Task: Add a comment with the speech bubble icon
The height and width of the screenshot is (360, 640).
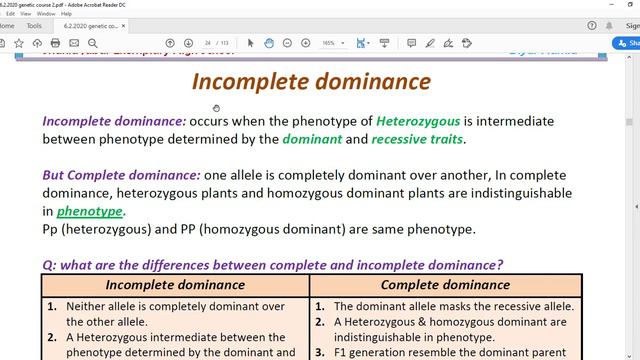Action: [411, 43]
